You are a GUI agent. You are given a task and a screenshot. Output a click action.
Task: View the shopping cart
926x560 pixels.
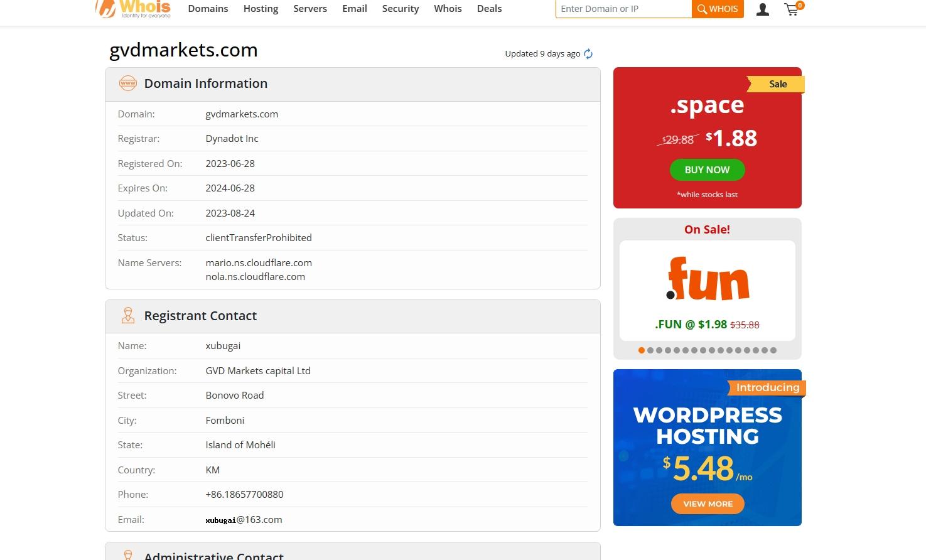793,9
